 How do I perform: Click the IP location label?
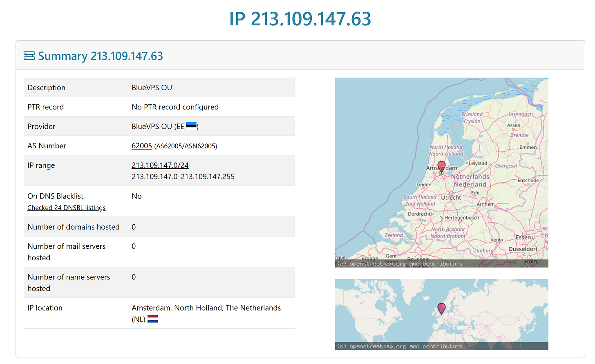coord(45,308)
